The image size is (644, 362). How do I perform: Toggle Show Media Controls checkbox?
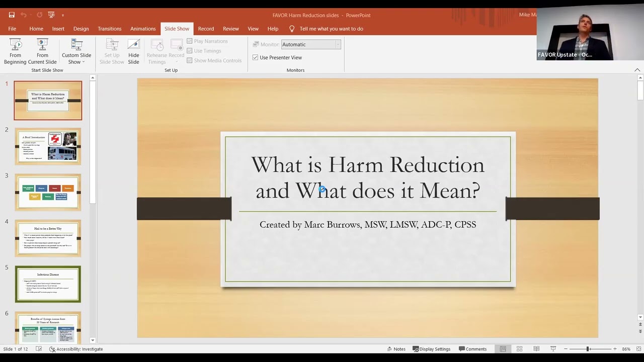tap(214, 60)
